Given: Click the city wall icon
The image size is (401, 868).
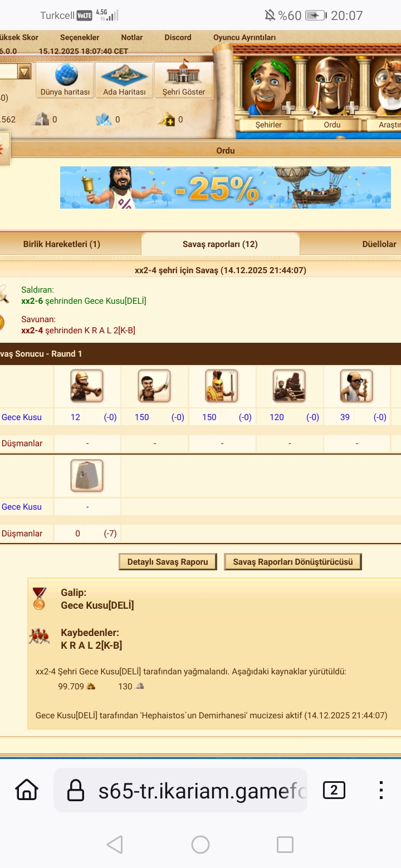Looking at the screenshot, I should 87,476.
